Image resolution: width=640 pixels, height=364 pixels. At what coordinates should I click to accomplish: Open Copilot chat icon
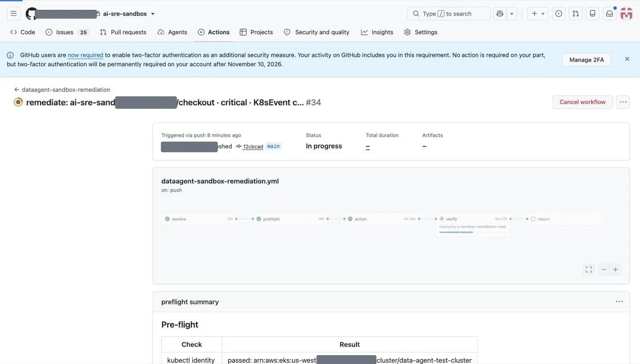pos(500,14)
